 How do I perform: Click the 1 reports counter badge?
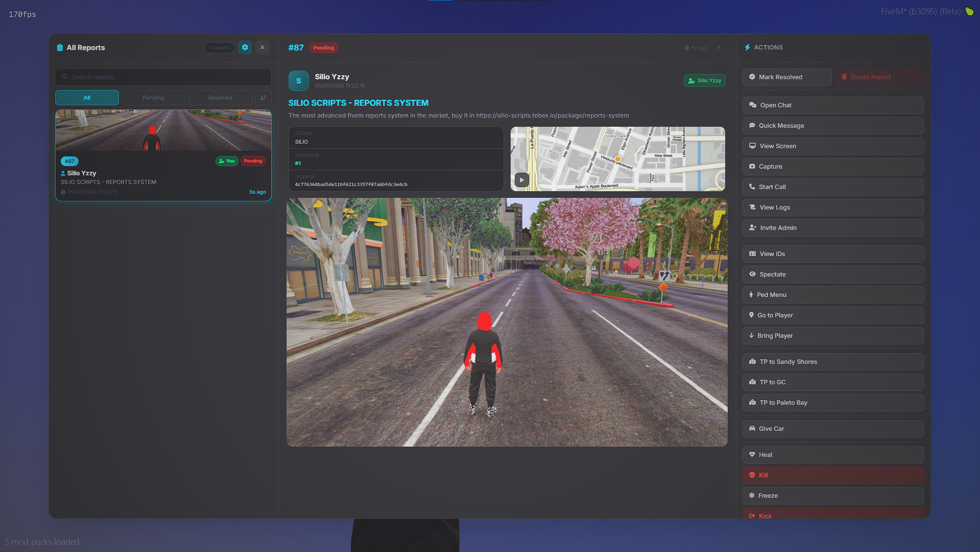[220, 48]
